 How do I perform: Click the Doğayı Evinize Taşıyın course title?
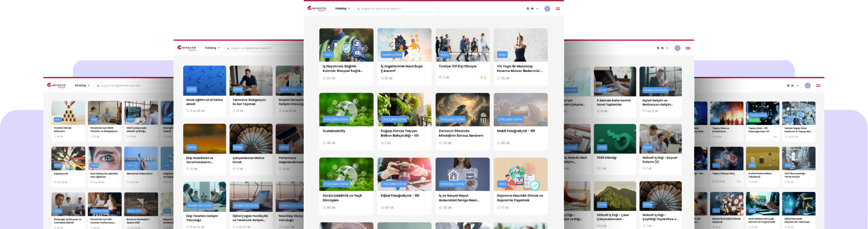pos(400,133)
